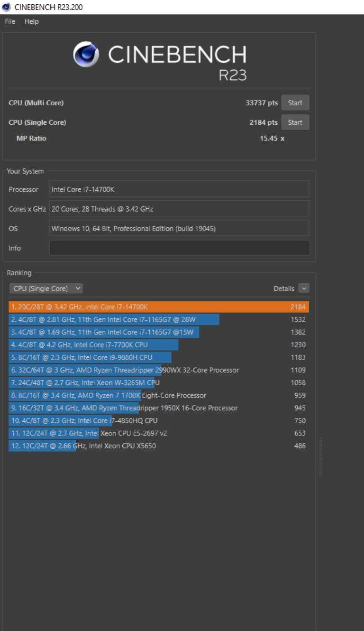The image size is (364, 631).
Task: Select ranking row 11 Xeon E5-2697 v2
Action: click(159, 433)
